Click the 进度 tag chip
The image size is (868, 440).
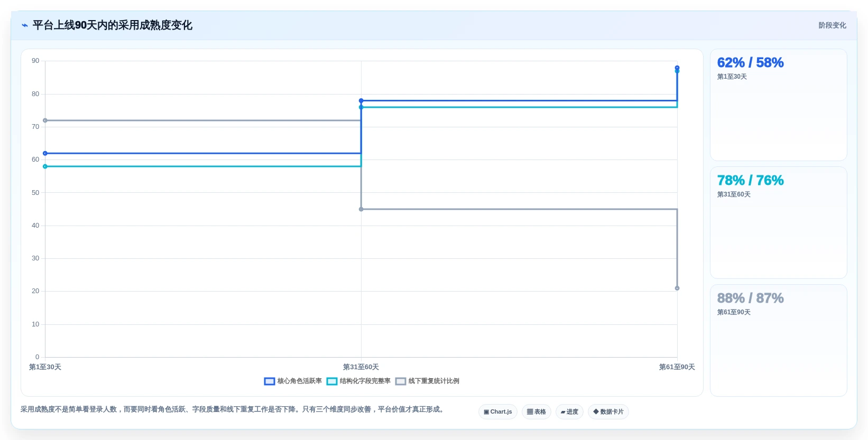click(569, 412)
